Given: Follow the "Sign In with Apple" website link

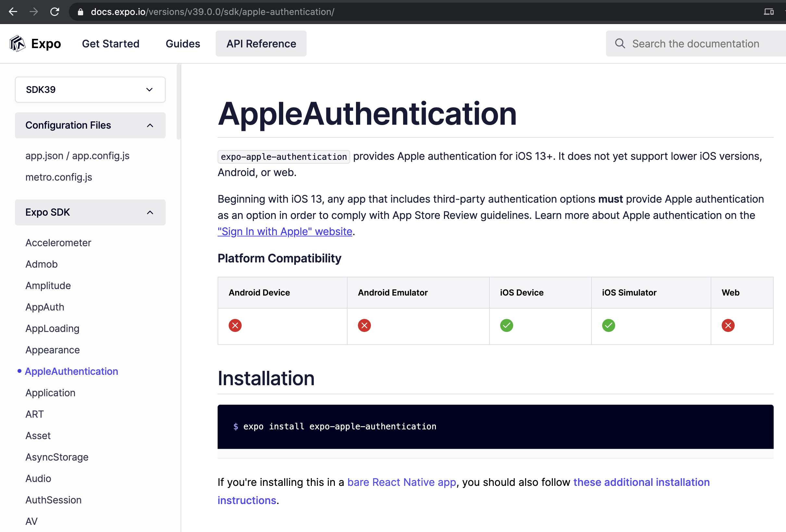Looking at the screenshot, I should coord(285,231).
